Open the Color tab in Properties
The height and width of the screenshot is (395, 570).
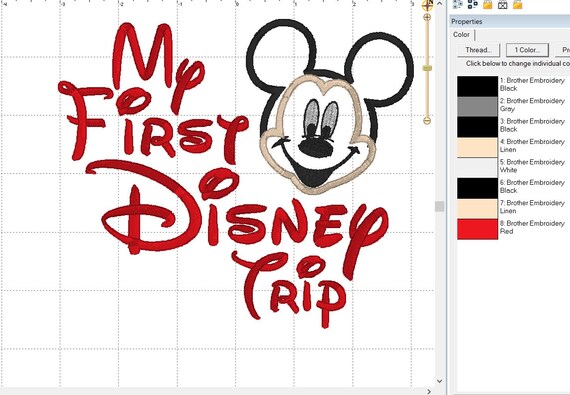click(461, 35)
